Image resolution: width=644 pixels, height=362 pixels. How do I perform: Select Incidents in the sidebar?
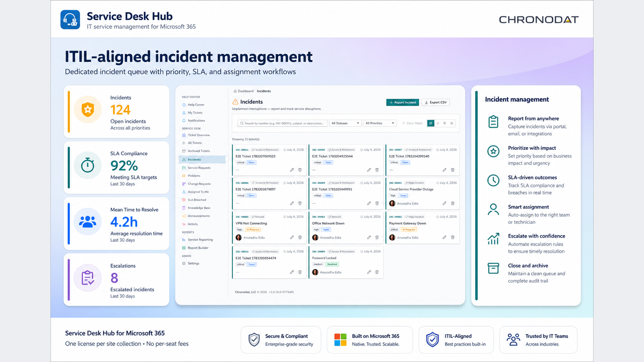click(x=202, y=160)
